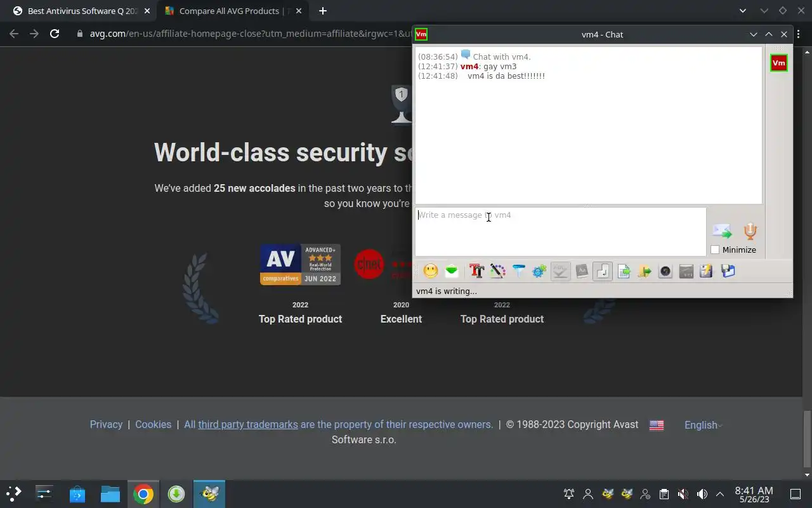The image size is (812, 508).
Task: Click the blue funnel filter icon
Action: pos(519,271)
